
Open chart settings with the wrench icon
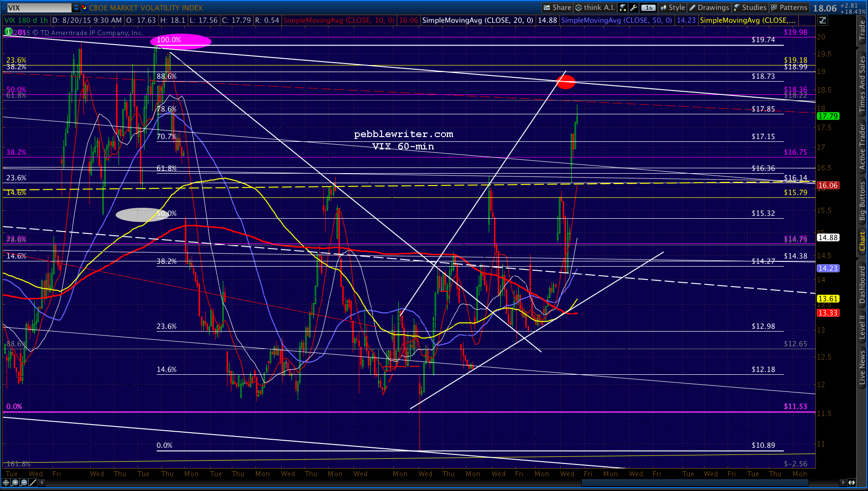coord(633,8)
